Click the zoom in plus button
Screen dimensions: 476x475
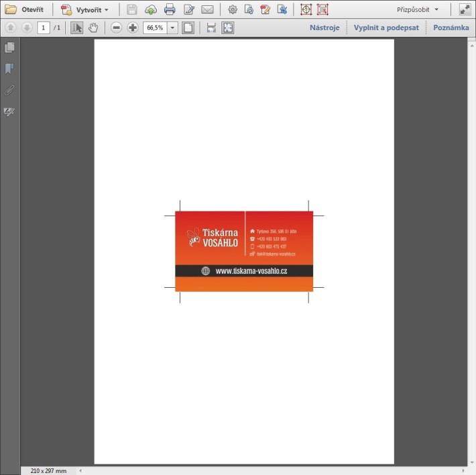coord(133,28)
